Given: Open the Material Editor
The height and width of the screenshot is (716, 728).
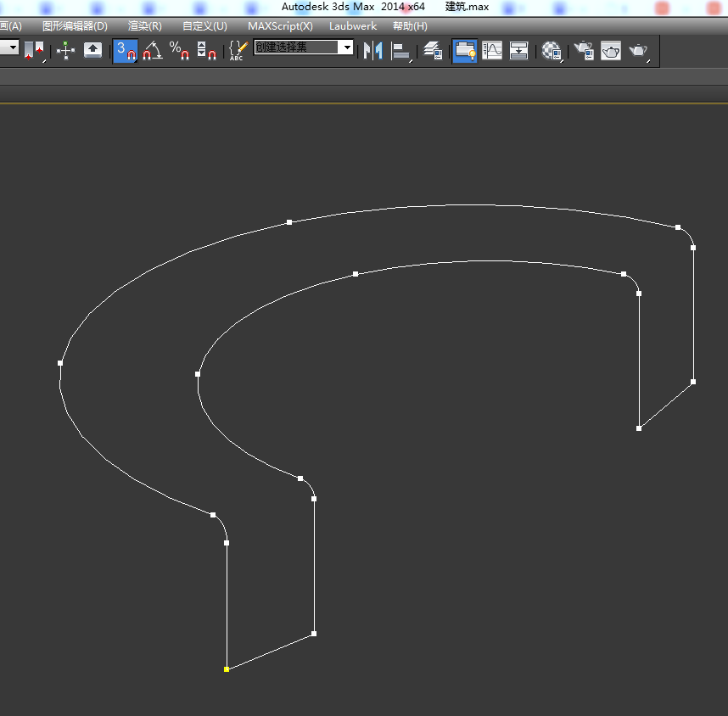Looking at the screenshot, I should click(552, 51).
